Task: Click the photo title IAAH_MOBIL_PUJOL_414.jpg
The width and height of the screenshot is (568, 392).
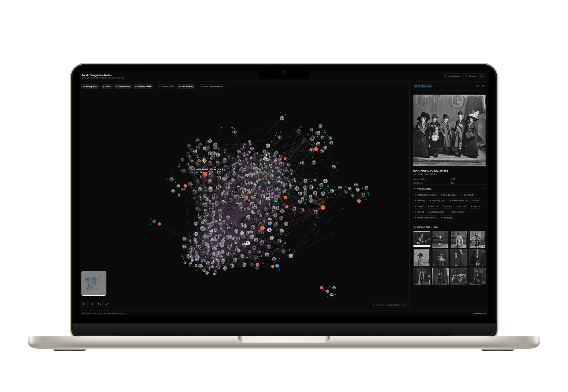Action: [430, 171]
